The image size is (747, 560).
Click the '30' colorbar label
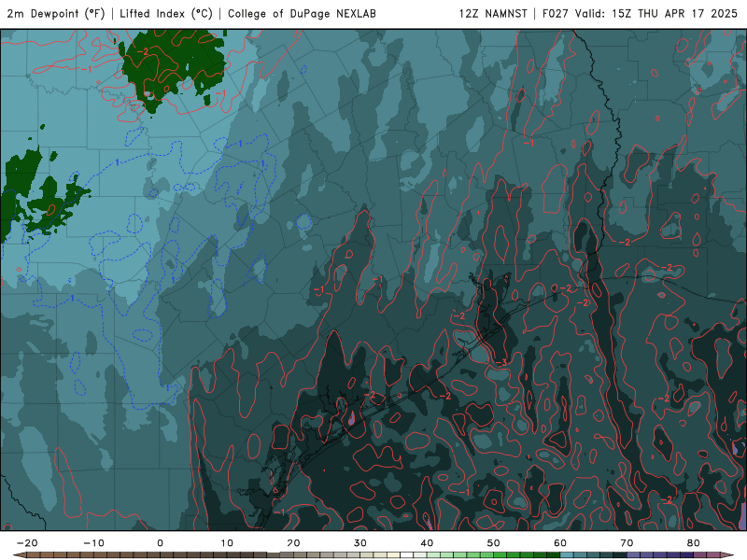360,543
